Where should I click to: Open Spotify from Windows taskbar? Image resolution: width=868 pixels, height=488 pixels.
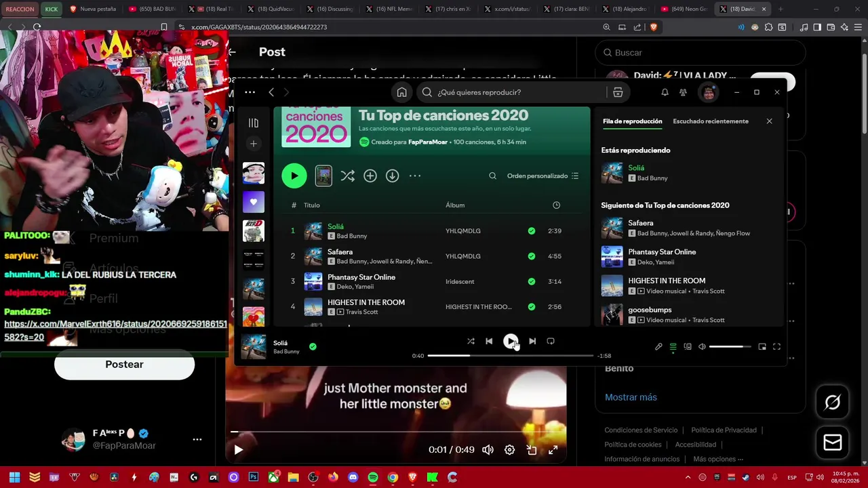tap(373, 477)
